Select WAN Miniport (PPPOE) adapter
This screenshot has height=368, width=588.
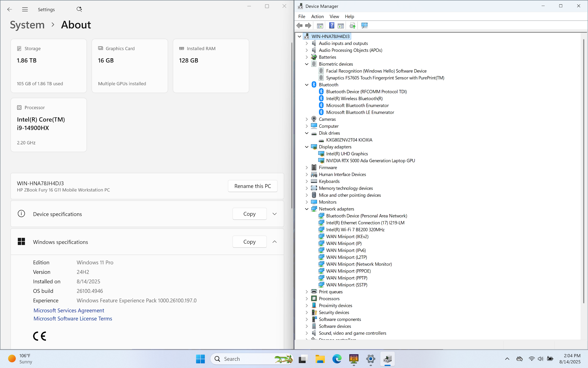(x=349, y=271)
